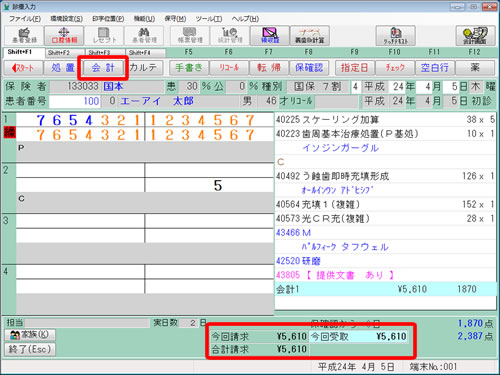Open the 保守(M) menu
This screenshot has height=375, width=500.
[x=175, y=19]
